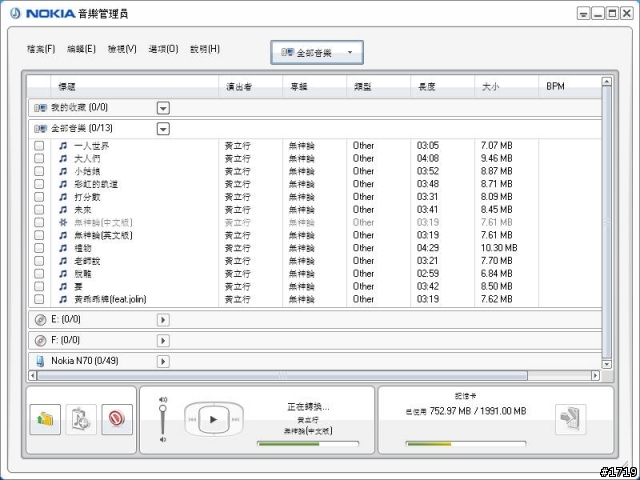This screenshot has height=480, width=640.
Task: Check the box for 一人世界
Action: [39, 145]
